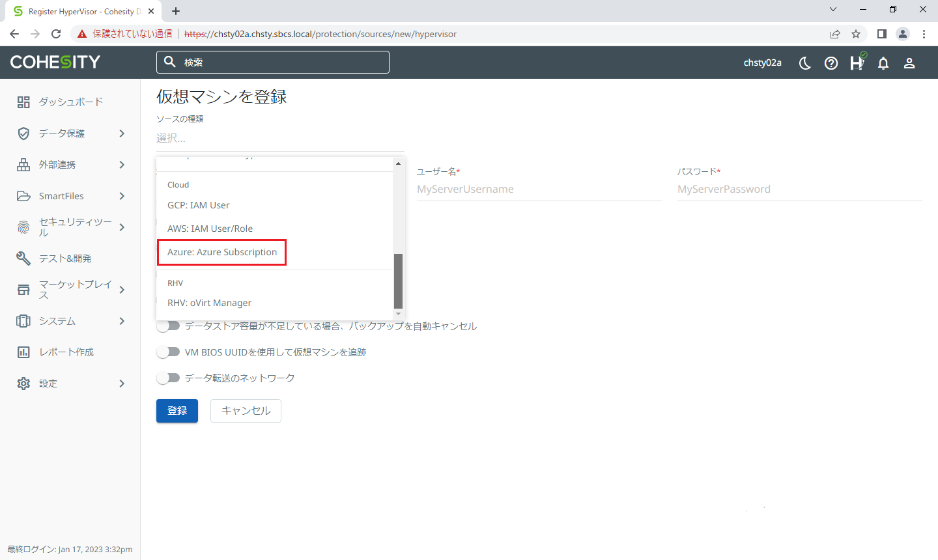Expand the セキュリティツール submenu chevron

122,227
